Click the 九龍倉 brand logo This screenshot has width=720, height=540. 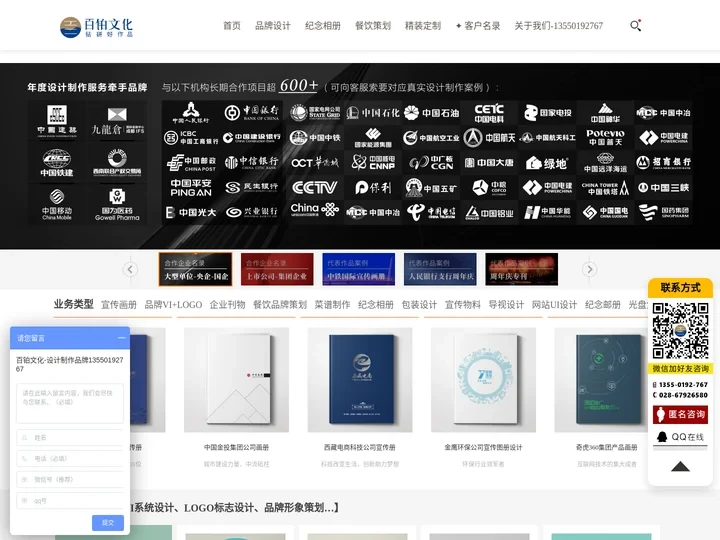click(118, 121)
